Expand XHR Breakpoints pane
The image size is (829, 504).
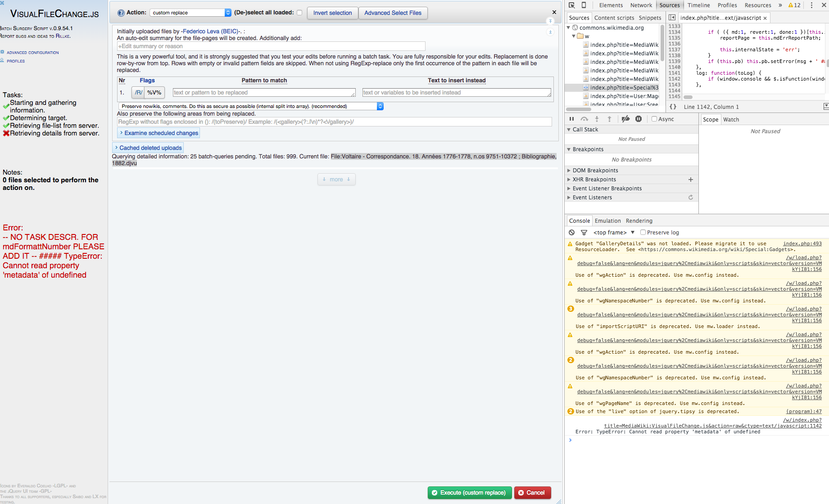tap(569, 180)
